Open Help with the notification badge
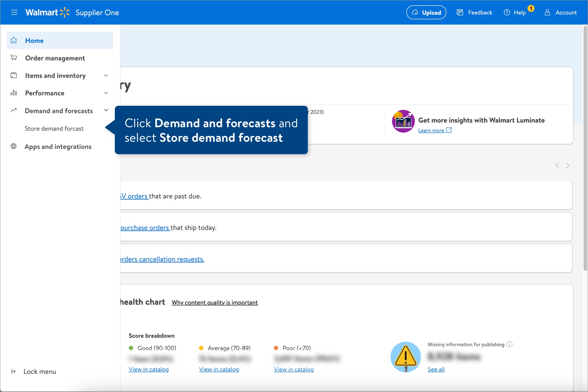This screenshot has height=392, width=588. pos(515,12)
